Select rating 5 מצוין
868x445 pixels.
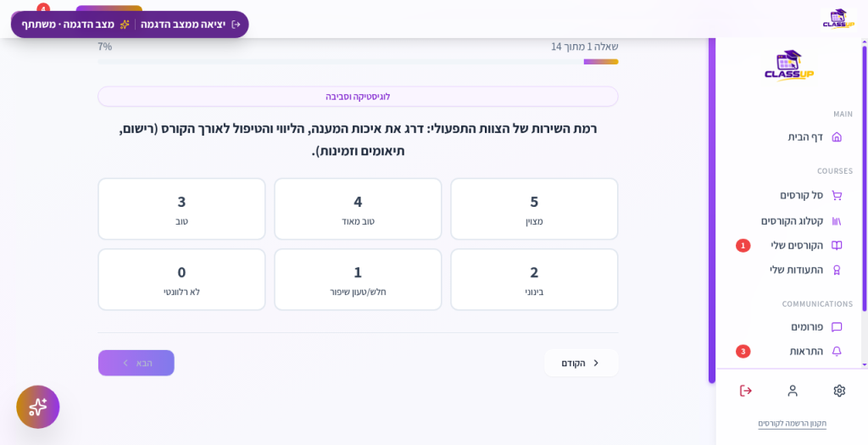coord(534,209)
